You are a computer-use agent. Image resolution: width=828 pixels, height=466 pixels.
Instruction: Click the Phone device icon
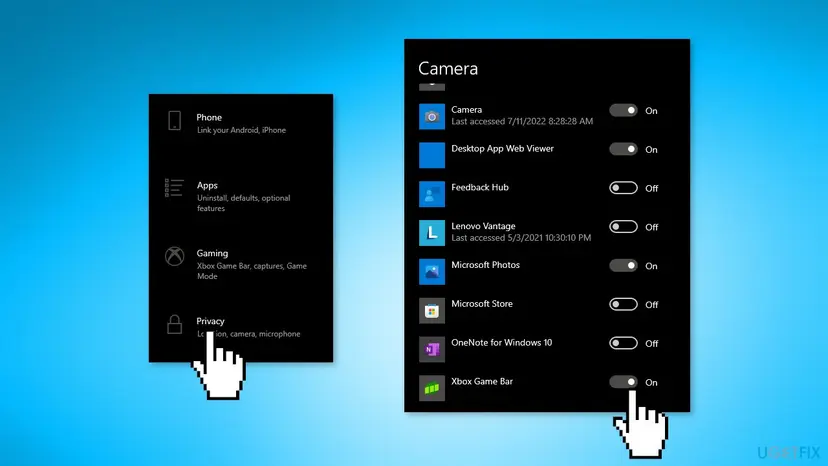pyautogui.click(x=175, y=121)
